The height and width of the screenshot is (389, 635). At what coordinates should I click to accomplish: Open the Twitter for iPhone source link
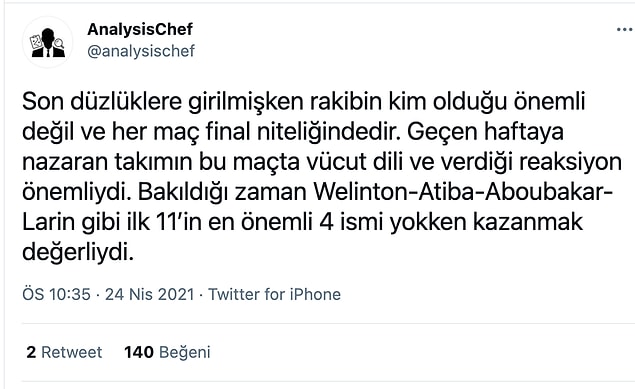point(275,294)
